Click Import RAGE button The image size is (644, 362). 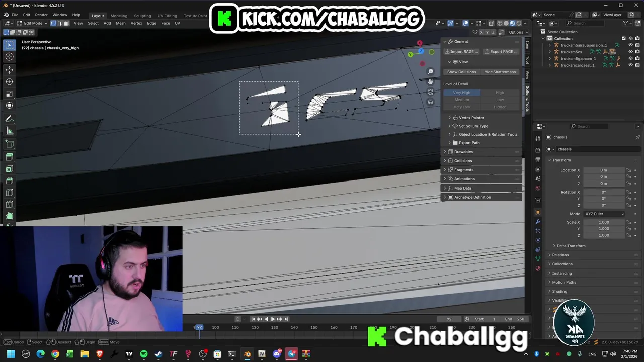461,51
